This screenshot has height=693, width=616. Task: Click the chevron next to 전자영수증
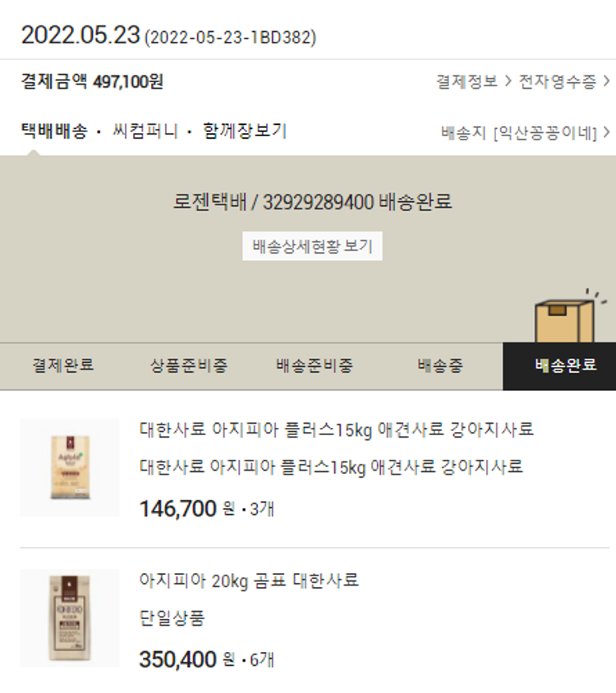coord(607,81)
